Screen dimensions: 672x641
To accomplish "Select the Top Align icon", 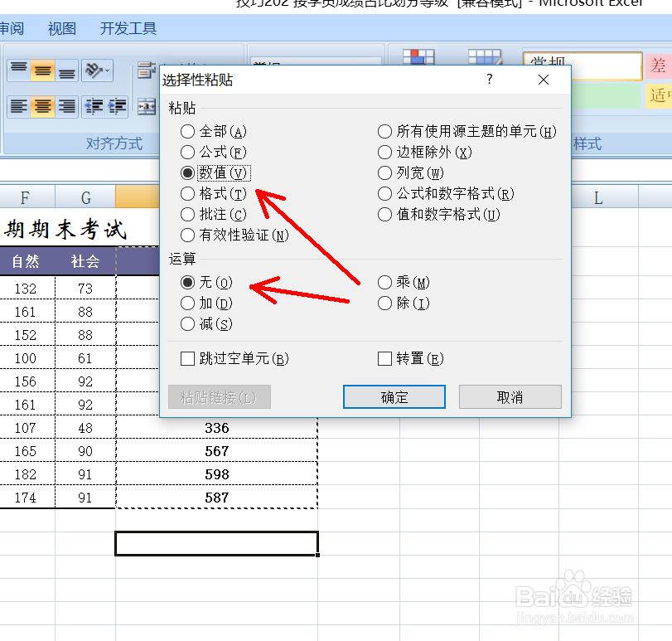I will pyautogui.click(x=18, y=70).
